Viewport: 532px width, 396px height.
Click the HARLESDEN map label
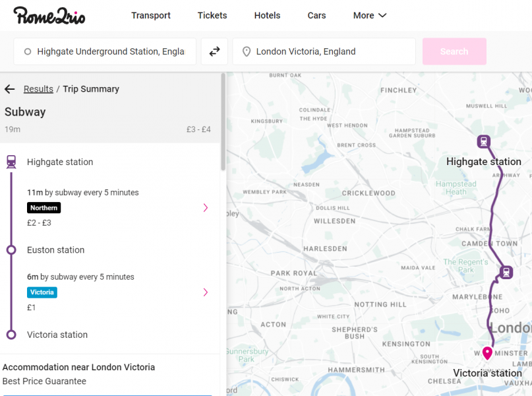click(325, 249)
